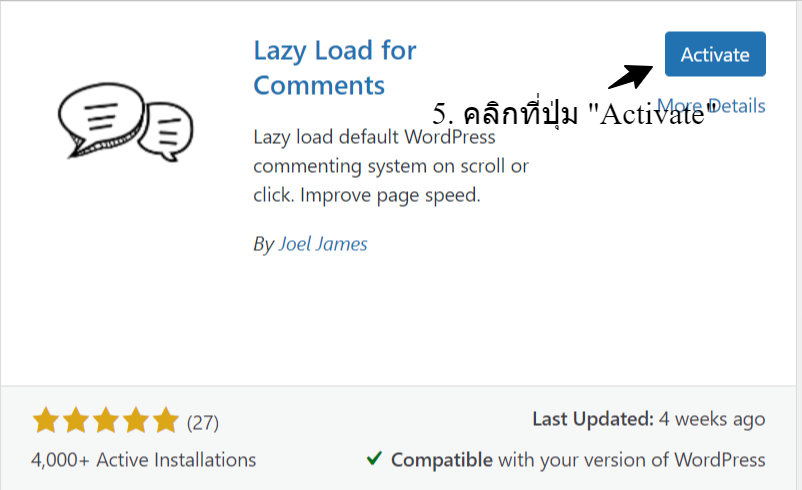Click the Last Updated 4 weeks ago text
This screenshot has width=802, height=490.
click(x=649, y=419)
